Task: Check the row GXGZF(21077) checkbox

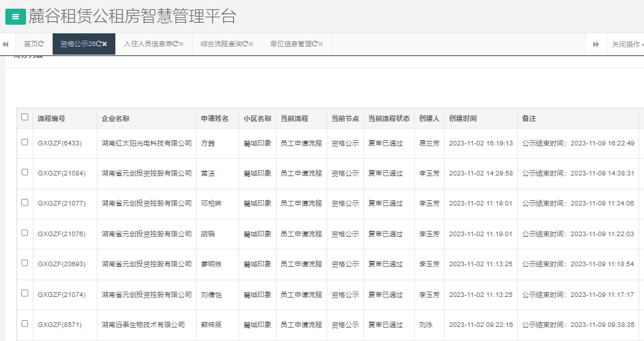Action: (x=25, y=202)
